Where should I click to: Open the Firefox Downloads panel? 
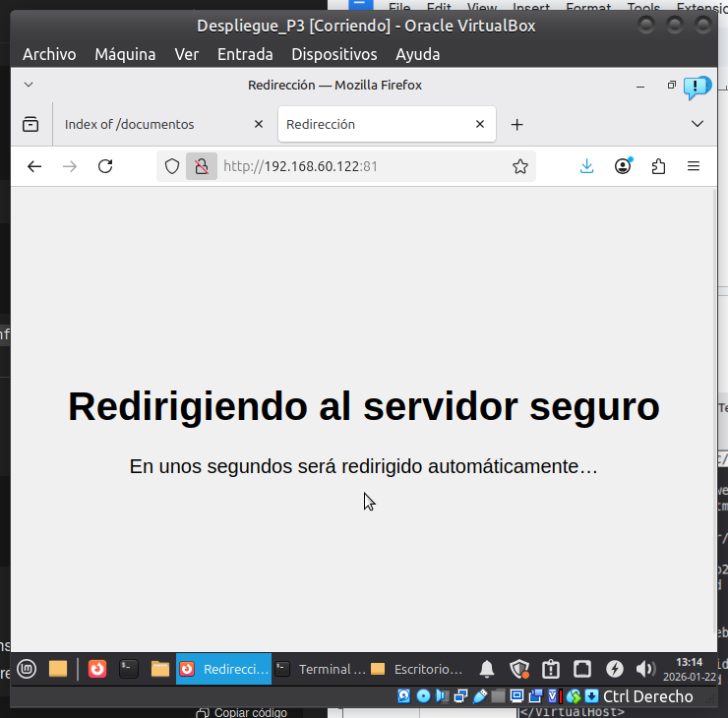coord(587,167)
